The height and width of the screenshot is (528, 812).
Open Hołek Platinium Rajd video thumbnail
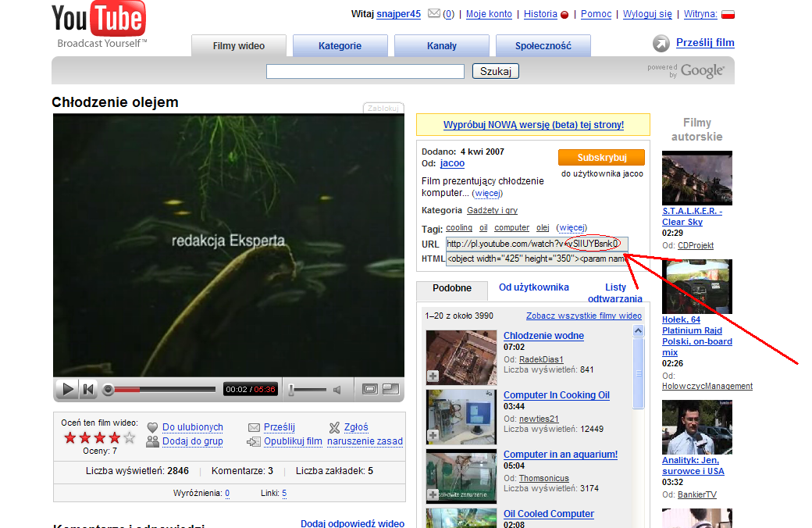(x=697, y=287)
